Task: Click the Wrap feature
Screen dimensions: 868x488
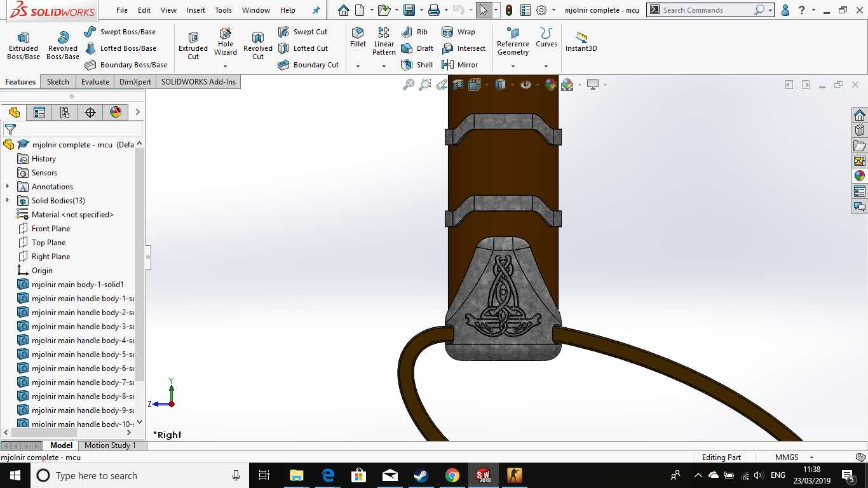Action: 458,32
